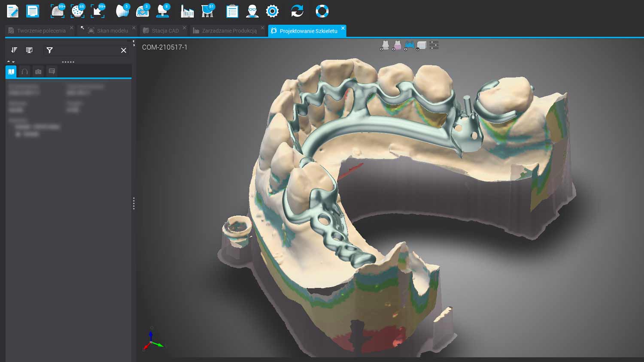This screenshot has height=362, width=644.
Task: Open the lifebuoy help icon
Action: 322,11
